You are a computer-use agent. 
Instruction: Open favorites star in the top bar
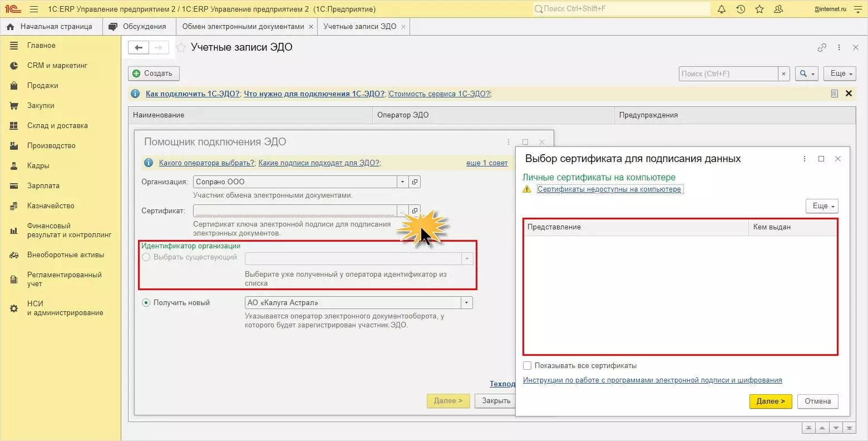click(x=759, y=9)
